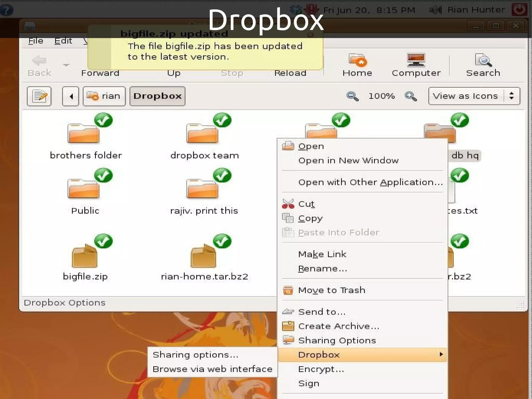The image size is (532, 399).
Task: Click the Reload toolbar button
Action: click(x=290, y=73)
